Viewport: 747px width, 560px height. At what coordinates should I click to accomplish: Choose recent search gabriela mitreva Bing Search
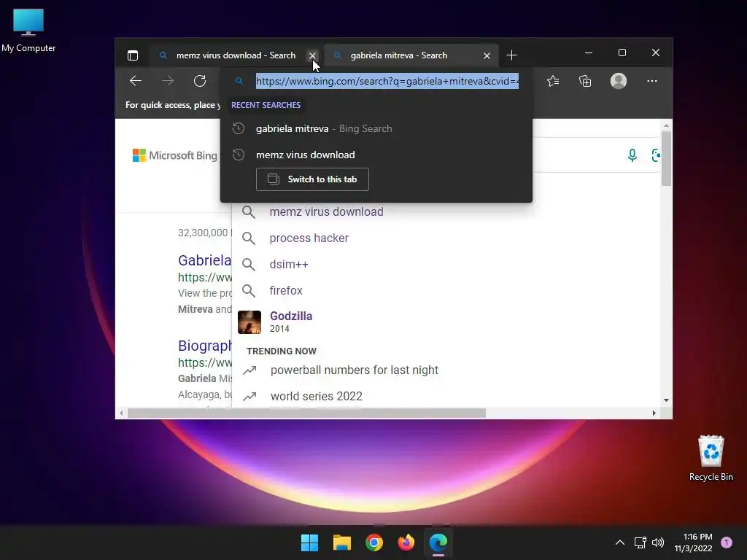point(376,128)
